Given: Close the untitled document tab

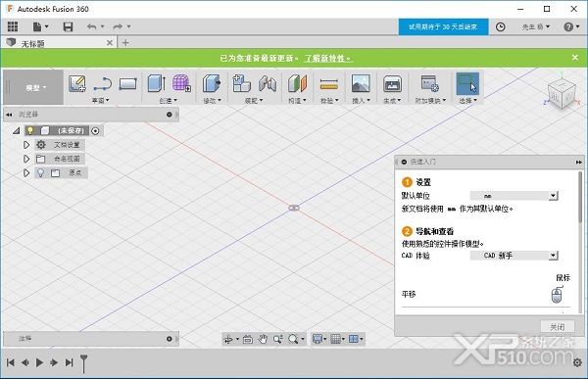Looking at the screenshot, I should pos(110,43).
